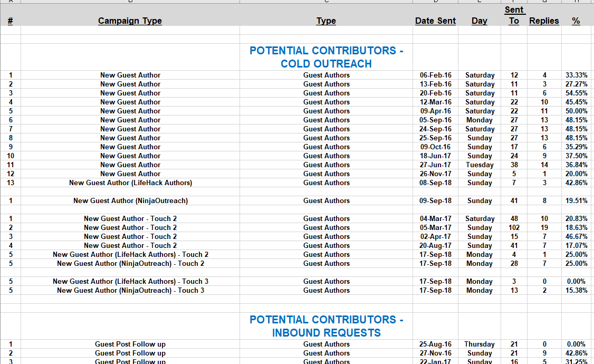Click the date cell "20-Feb-16"
Image resolution: width=594 pixels, height=364 pixels.
click(435, 93)
